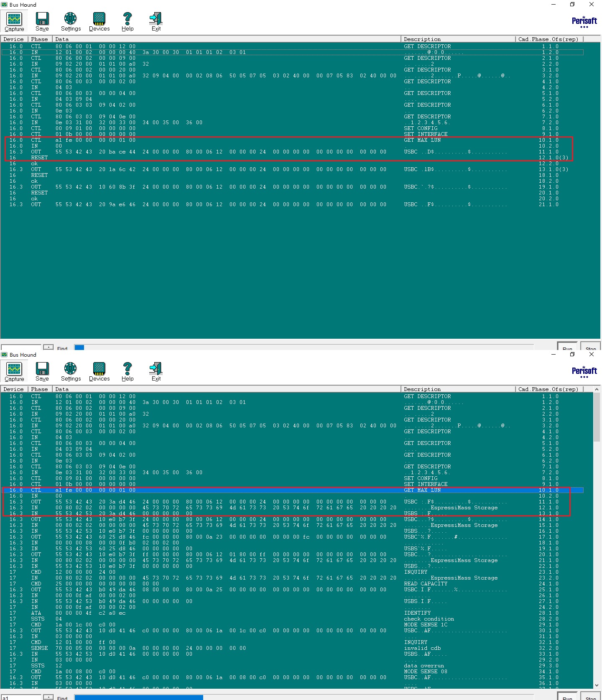The width and height of the screenshot is (602, 700).
Task: Click Run button in upper window
Action: 567,346
